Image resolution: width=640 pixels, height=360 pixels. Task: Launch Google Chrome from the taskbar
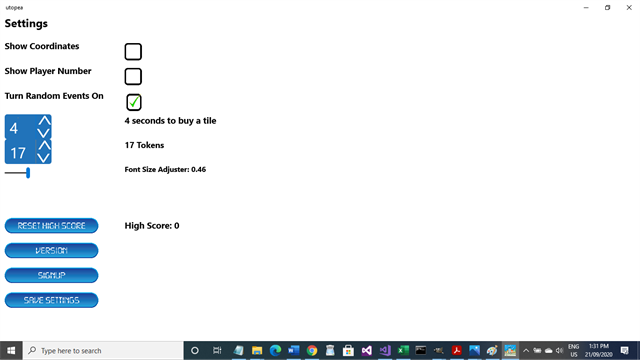[312, 351]
